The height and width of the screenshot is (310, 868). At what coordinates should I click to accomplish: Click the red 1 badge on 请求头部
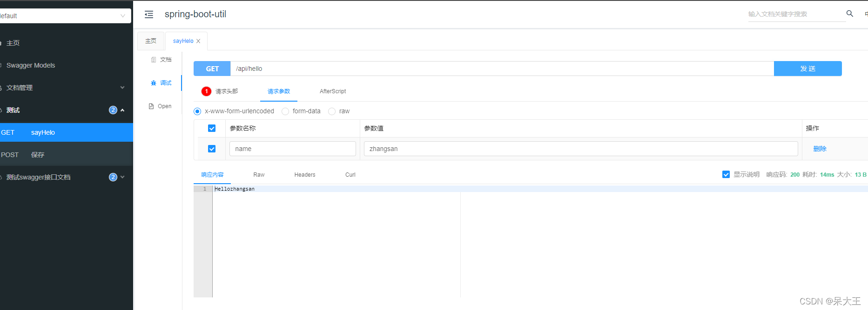[x=206, y=91]
